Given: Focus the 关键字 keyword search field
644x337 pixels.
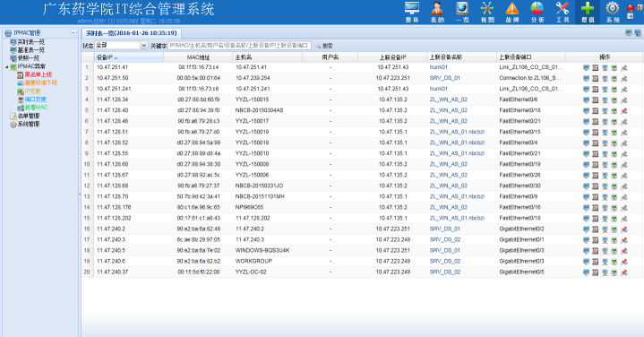Looking at the screenshot, I should click(x=240, y=46).
